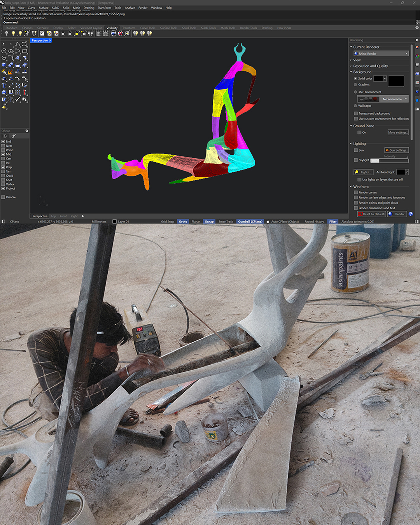Open OSnap panel gear settings

coord(27,131)
